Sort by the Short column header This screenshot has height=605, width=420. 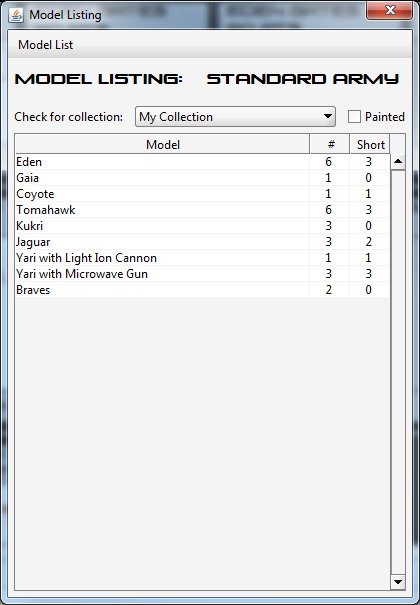coord(370,145)
